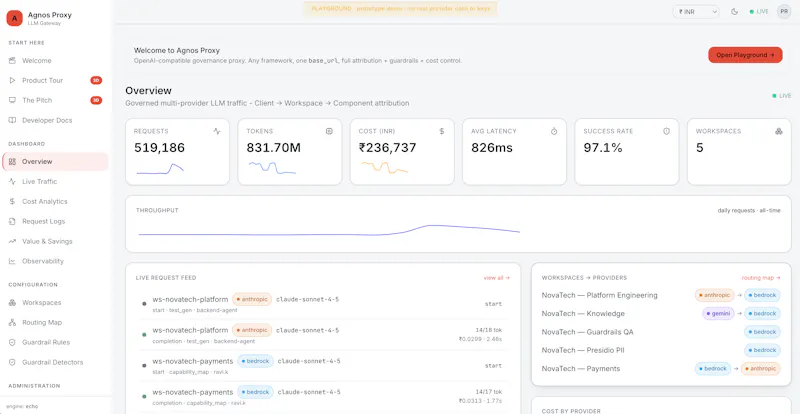
Task: Click the icon on Workspaces stat card
Action: tap(779, 131)
